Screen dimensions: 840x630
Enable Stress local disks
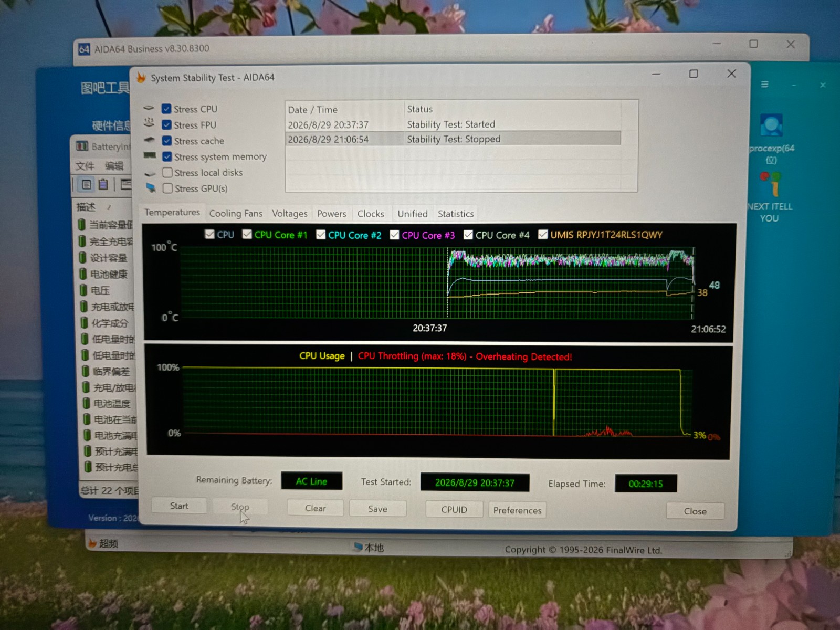[x=167, y=172]
